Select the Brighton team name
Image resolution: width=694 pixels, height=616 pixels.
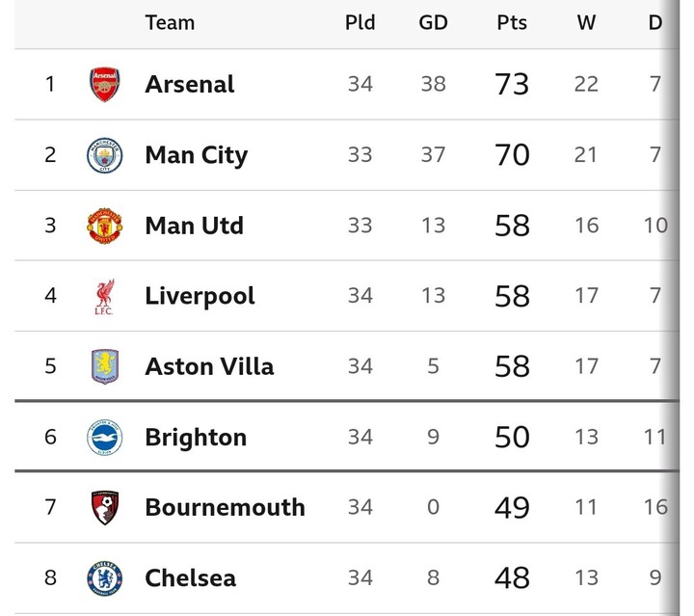(x=196, y=437)
